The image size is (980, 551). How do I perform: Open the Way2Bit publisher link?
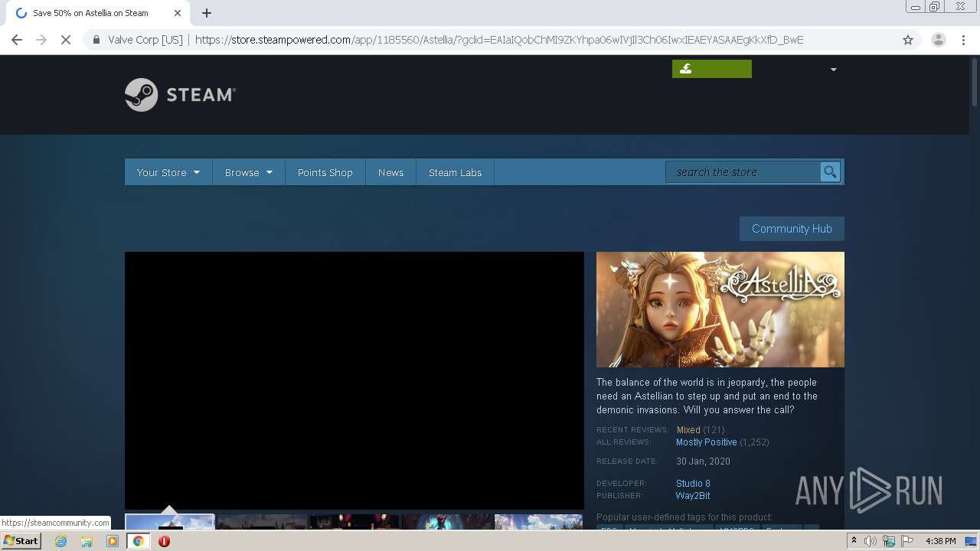tap(693, 496)
